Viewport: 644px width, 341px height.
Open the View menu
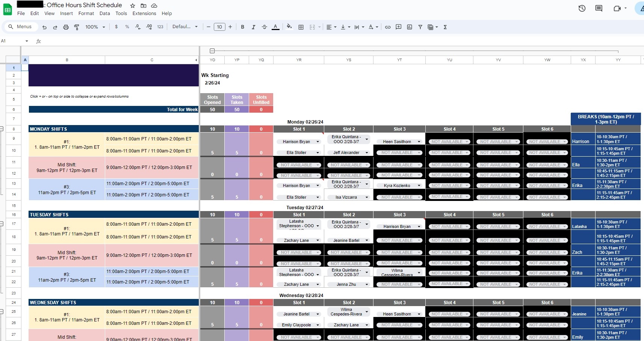pos(50,14)
